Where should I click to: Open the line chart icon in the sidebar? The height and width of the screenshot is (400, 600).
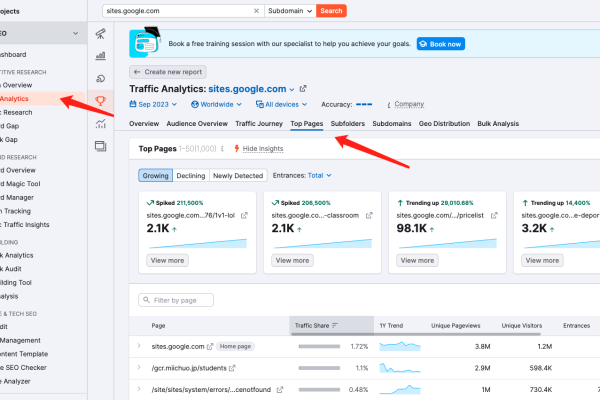[x=101, y=124]
